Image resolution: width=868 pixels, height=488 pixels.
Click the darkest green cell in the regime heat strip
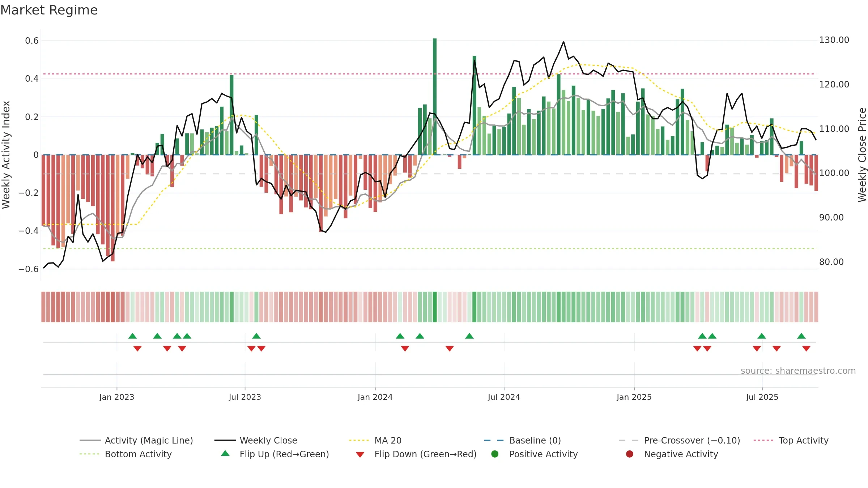(435, 307)
